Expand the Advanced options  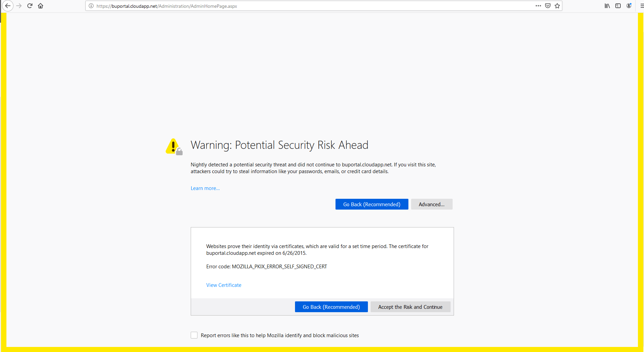tap(431, 204)
